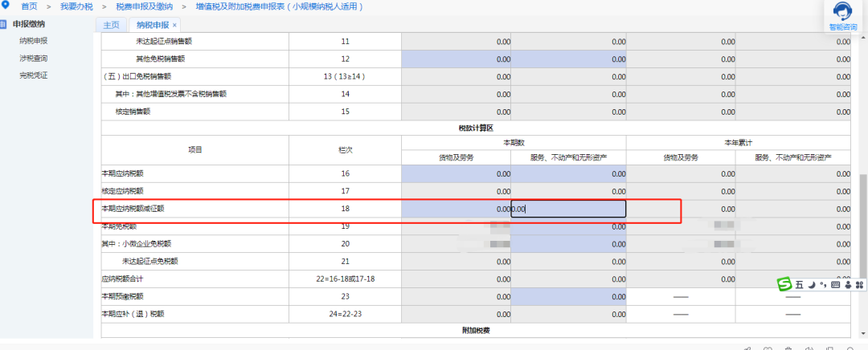Toggle IME punctuation mode icon
The height and width of the screenshot is (350, 868).
click(x=823, y=285)
